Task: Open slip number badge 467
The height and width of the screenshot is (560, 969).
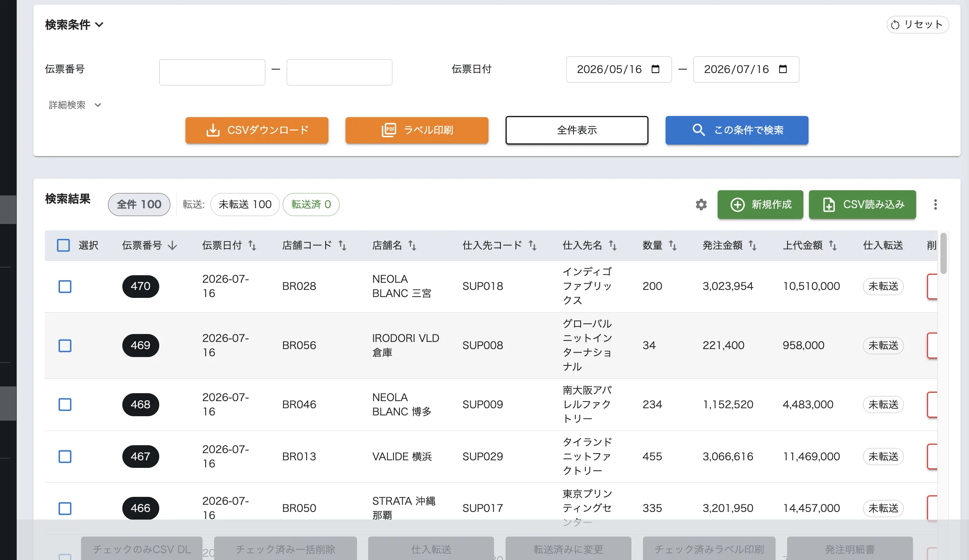Action: [x=141, y=457]
